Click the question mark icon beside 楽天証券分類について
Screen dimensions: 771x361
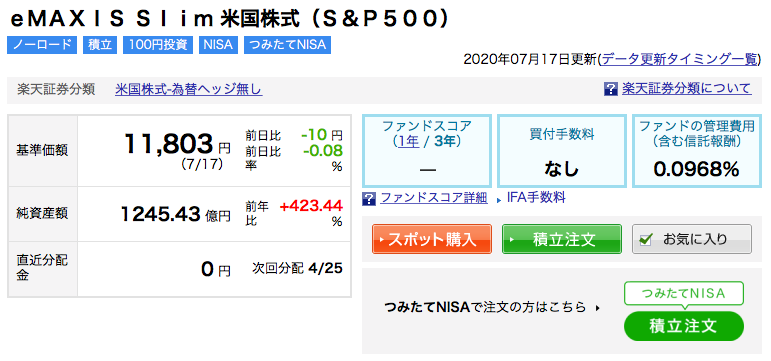610,89
